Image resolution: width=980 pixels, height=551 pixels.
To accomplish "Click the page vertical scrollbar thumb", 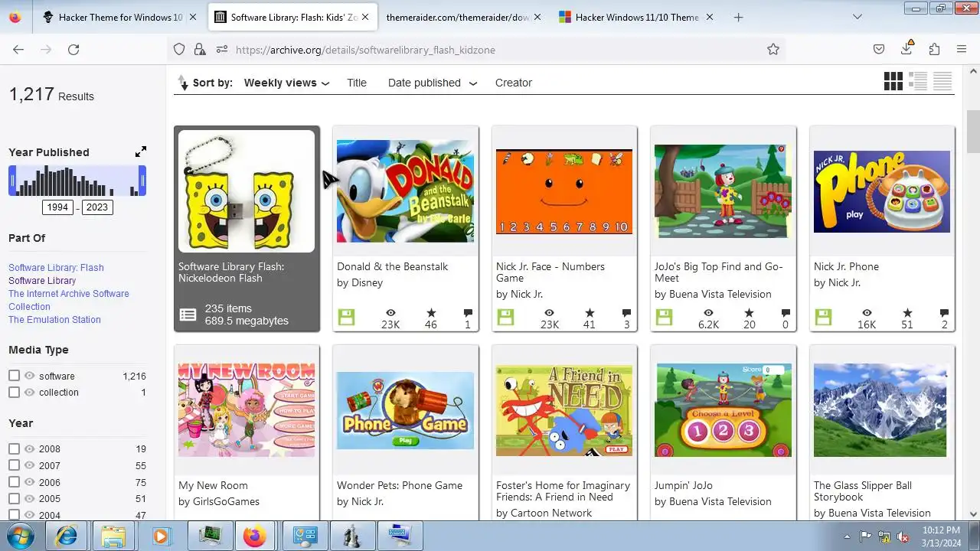I will pos(973,132).
